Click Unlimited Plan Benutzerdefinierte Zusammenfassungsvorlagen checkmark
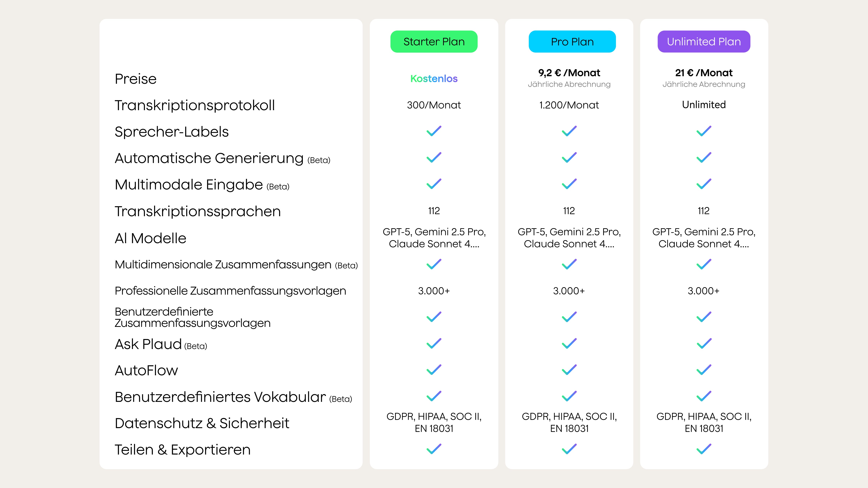 pyautogui.click(x=704, y=317)
